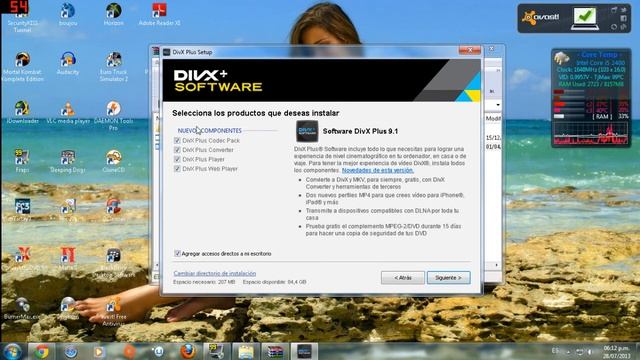Image resolution: width=640 pixels, height=360 pixels.
Task: Click the volume icon in the system tray
Action: tap(591, 351)
